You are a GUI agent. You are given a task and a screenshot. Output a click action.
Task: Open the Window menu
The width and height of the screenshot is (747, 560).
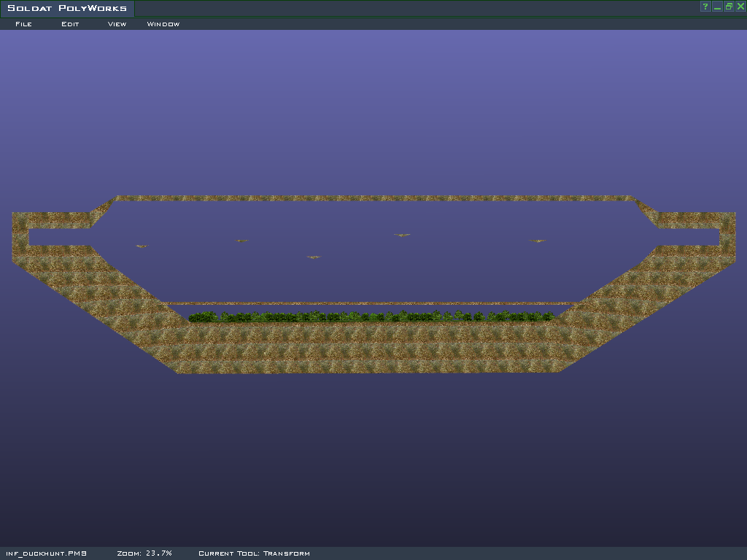coord(163,24)
